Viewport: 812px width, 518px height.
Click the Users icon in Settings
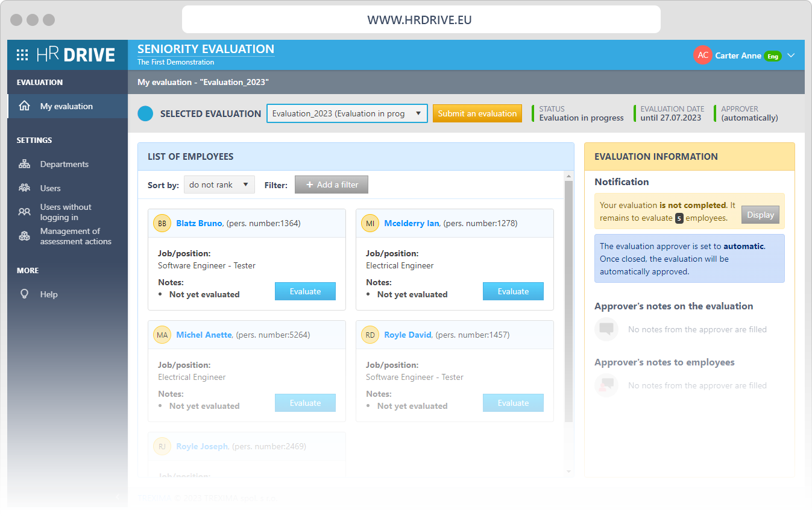tap(24, 188)
